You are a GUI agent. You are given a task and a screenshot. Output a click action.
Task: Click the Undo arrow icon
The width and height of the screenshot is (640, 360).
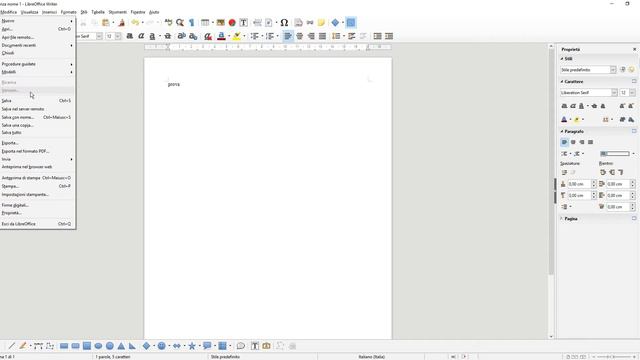click(135, 23)
